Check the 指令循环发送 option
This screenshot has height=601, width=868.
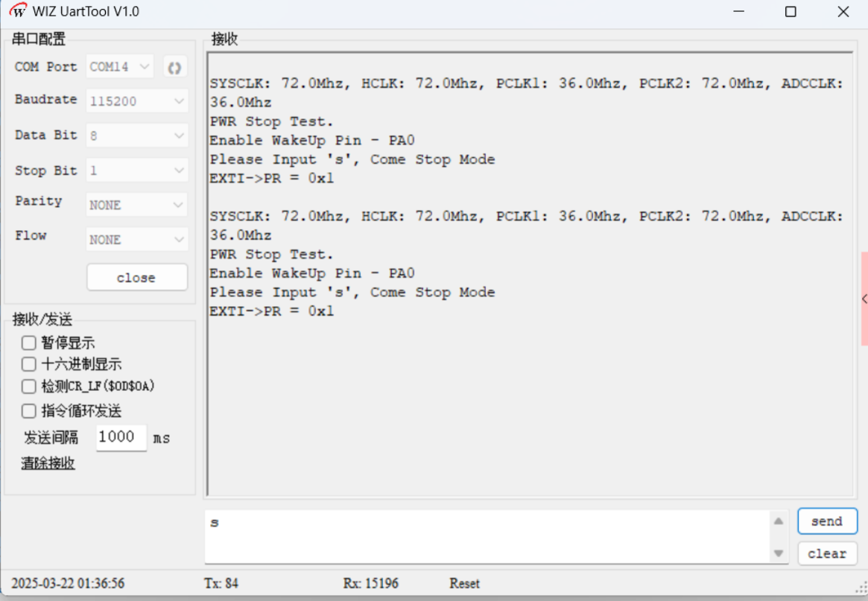click(29, 411)
